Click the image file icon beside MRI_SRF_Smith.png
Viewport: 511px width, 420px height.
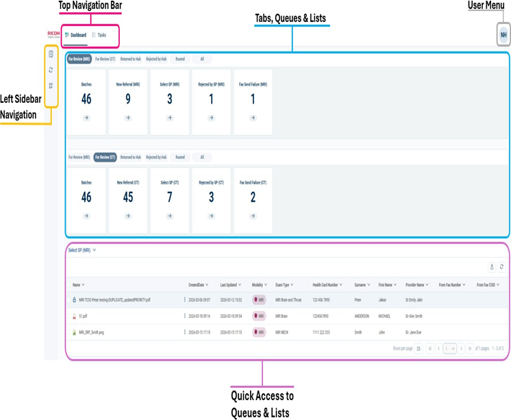click(74, 332)
